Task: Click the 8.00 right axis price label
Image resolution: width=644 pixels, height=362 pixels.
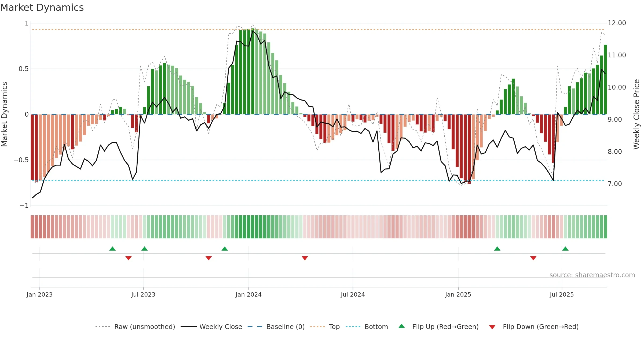Action: (x=615, y=152)
